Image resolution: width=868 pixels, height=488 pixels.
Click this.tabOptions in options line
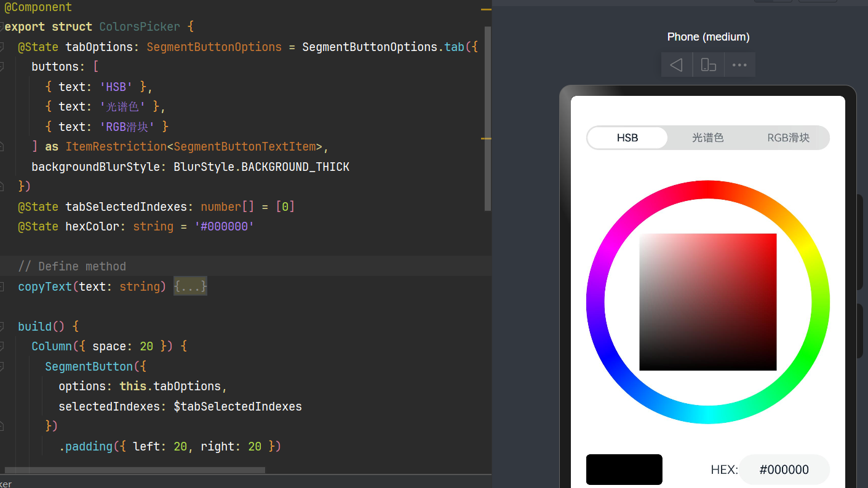(x=170, y=387)
